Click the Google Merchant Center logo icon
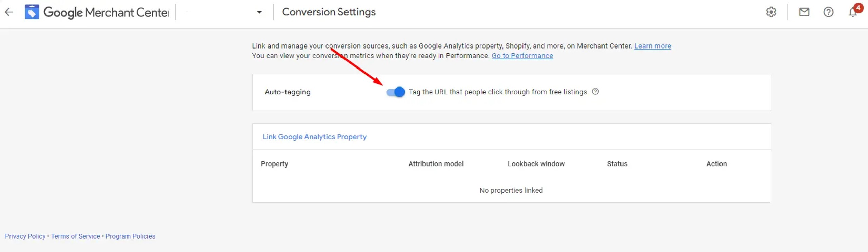Viewport: 868px width, 252px height. coord(32,12)
